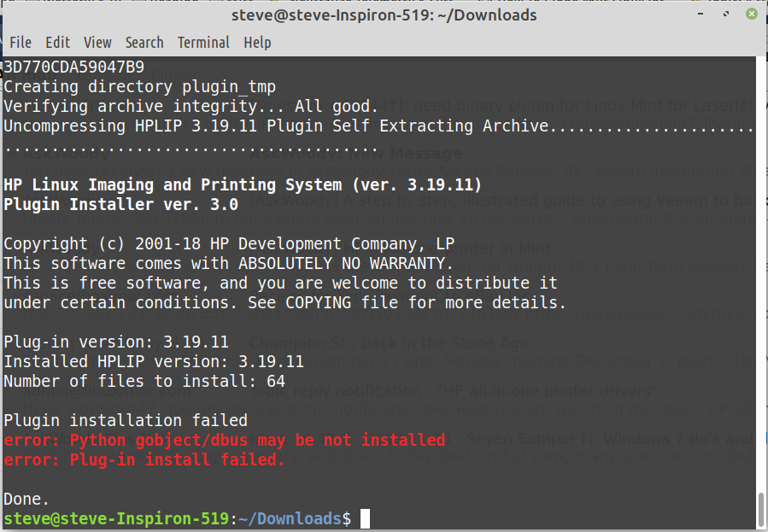The width and height of the screenshot is (768, 532).
Task: Click the window title bar text
Action: pos(384,15)
